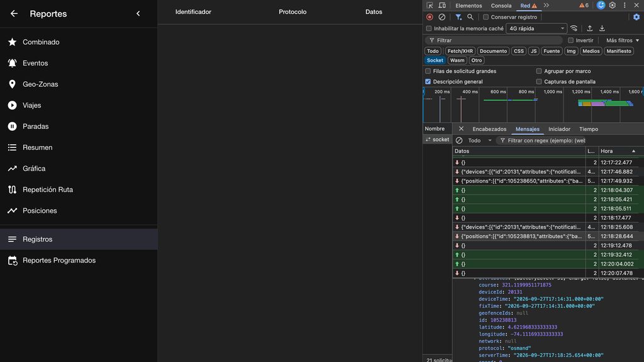The height and width of the screenshot is (362, 644).
Task: Select the Viajes play icon
Action: tap(13, 105)
